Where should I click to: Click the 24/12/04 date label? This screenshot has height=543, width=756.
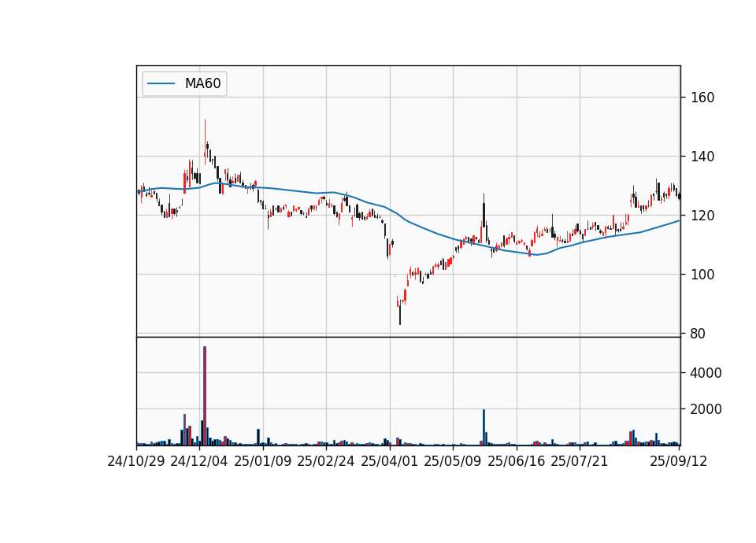click(199, 461)
